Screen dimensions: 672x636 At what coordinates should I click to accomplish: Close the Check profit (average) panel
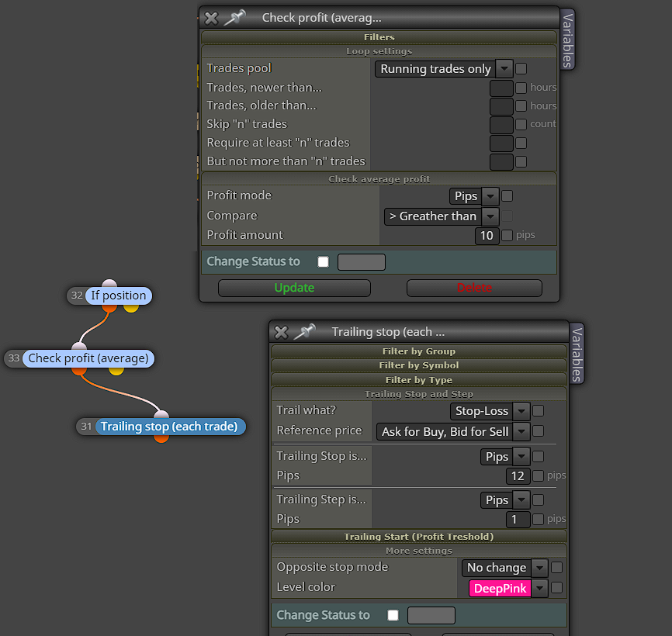click(211, 18)
